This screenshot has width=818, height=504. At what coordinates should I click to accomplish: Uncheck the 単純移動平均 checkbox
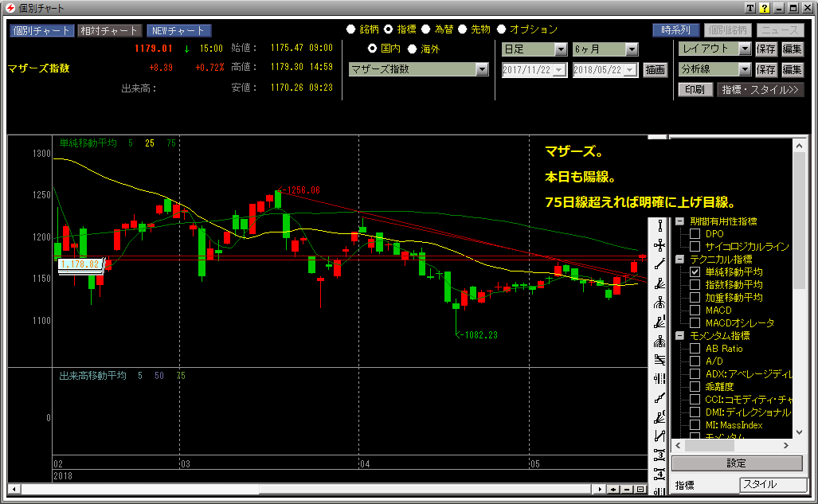(x=695, y=272)
